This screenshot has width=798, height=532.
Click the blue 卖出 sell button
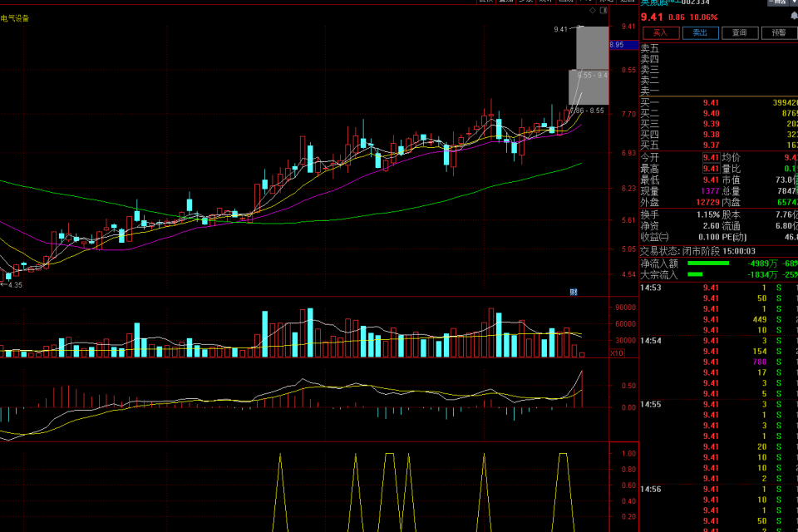[700, 33]
